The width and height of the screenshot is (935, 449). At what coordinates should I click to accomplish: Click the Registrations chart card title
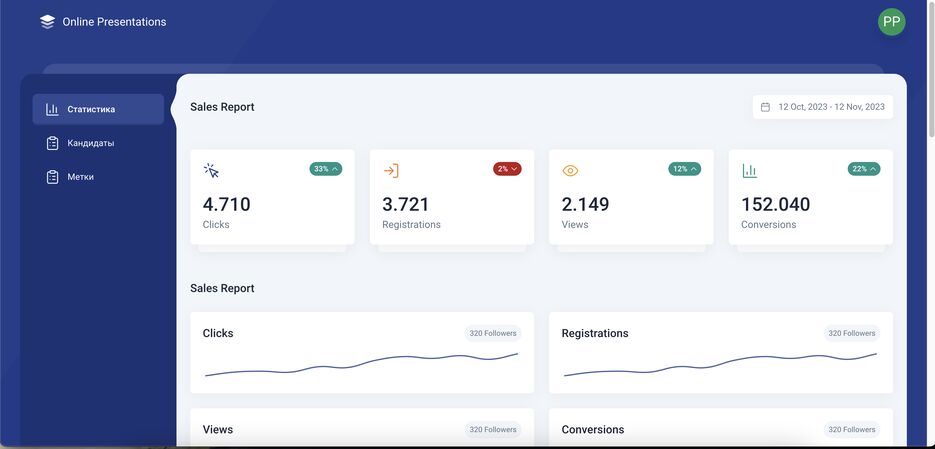coord(595,333)
